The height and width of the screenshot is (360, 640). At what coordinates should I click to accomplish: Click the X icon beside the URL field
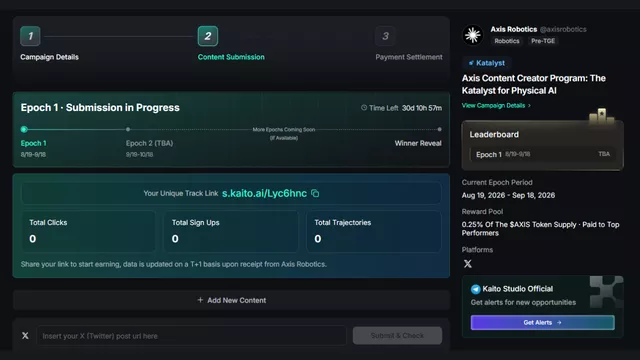point(25,336)
